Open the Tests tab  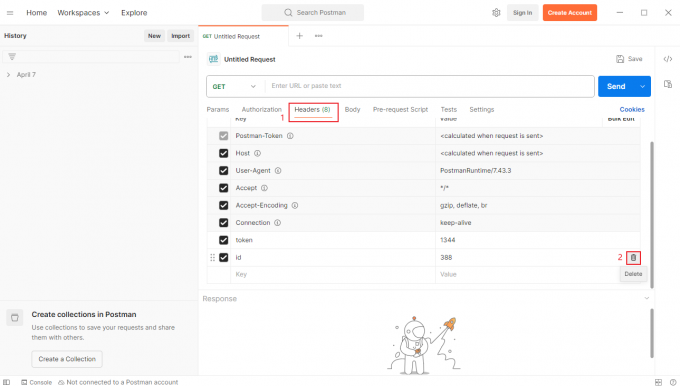tap(449, 109)
